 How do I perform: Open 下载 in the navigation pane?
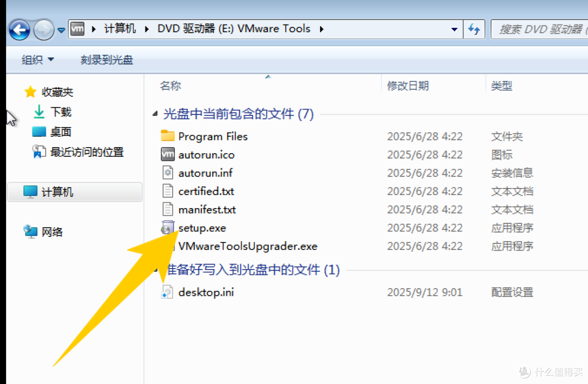point(61,112)
